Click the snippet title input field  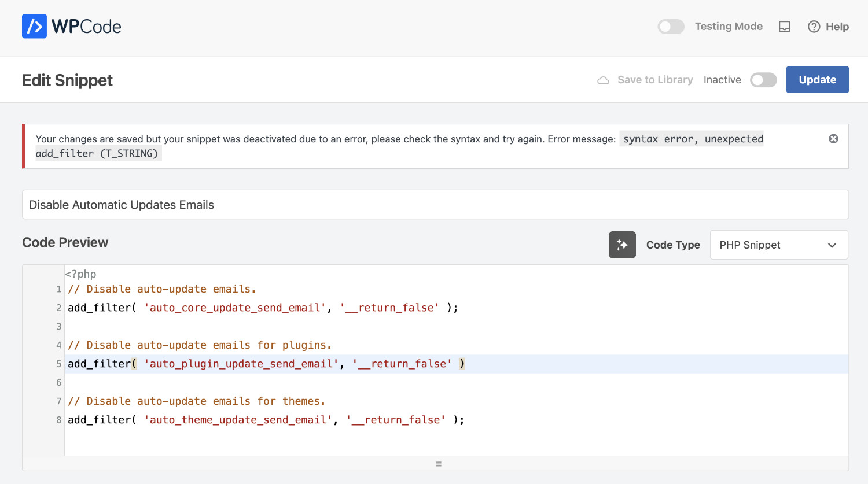tap(435, 205)
